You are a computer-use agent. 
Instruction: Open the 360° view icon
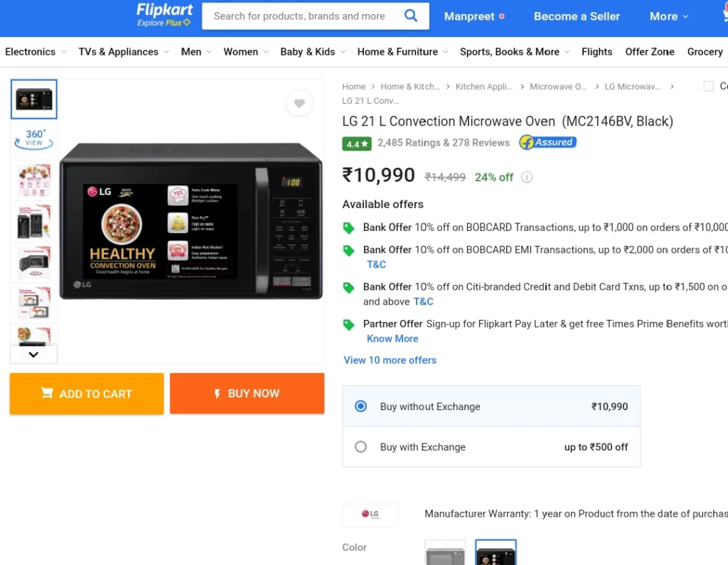(34, 139)
